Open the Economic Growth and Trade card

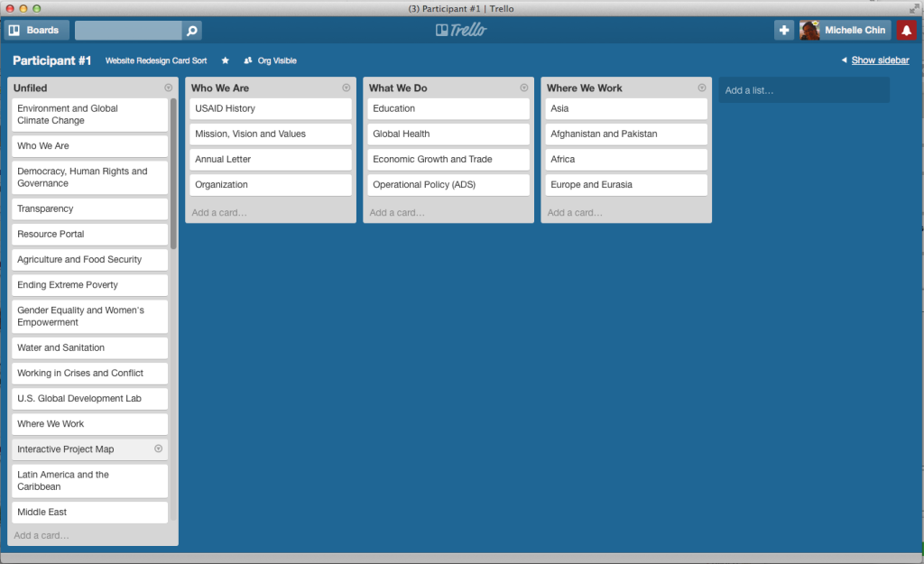448,159
